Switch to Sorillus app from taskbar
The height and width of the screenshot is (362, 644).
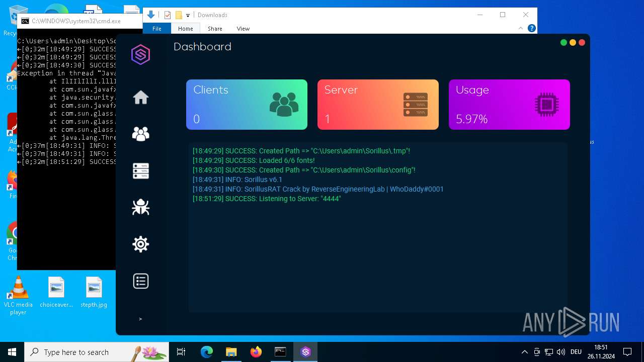click(305, 352)
